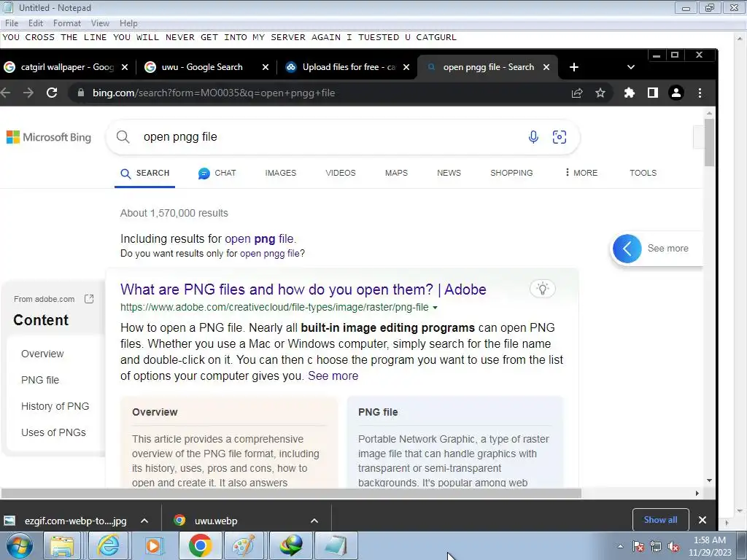Open Windows Start button
747x560 pixels.
click(19, 545)
